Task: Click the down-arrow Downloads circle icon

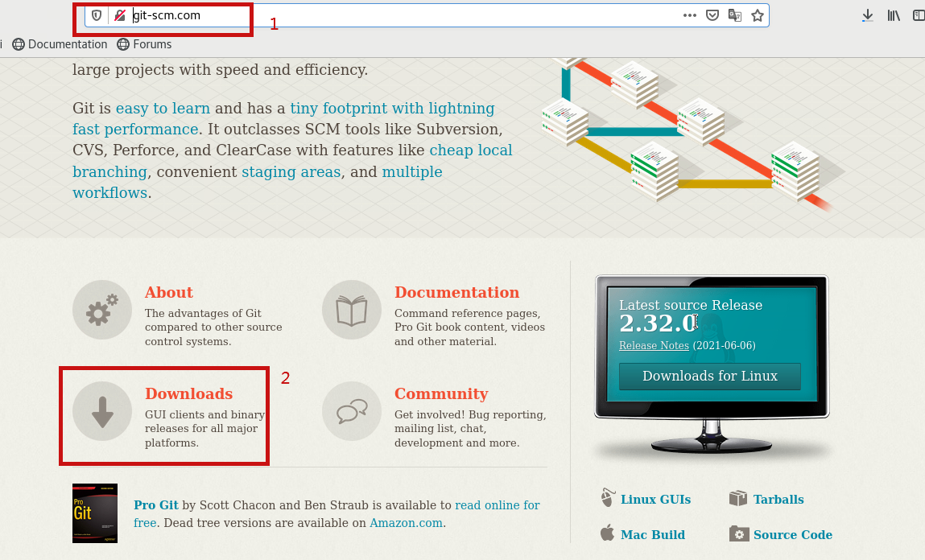Action: click(x=102, y=411)
